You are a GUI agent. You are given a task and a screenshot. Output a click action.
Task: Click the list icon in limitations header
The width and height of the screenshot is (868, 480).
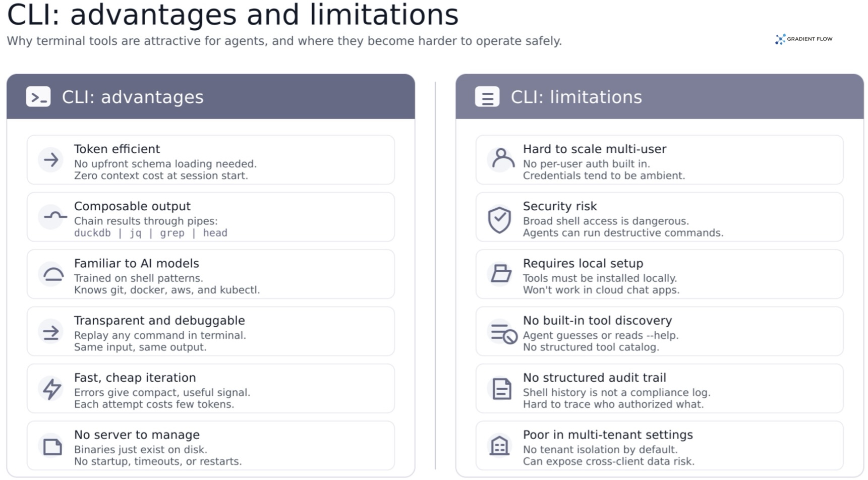[487, 97]
